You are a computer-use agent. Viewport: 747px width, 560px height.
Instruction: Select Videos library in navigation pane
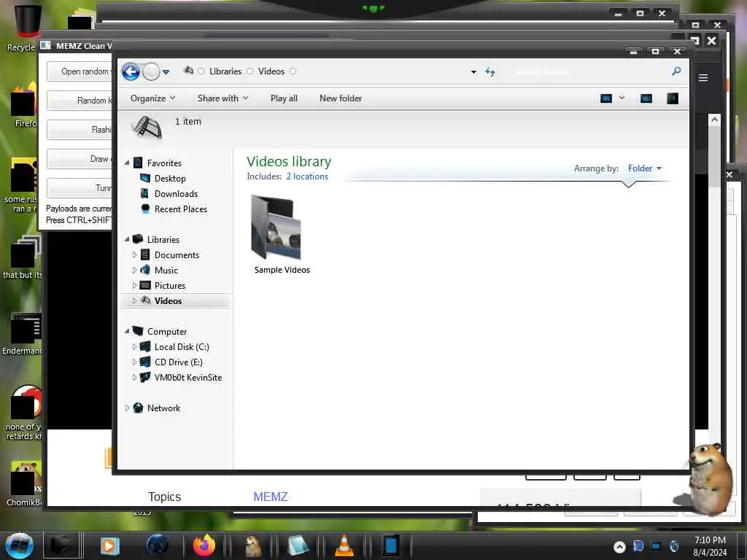pos(168,301)
